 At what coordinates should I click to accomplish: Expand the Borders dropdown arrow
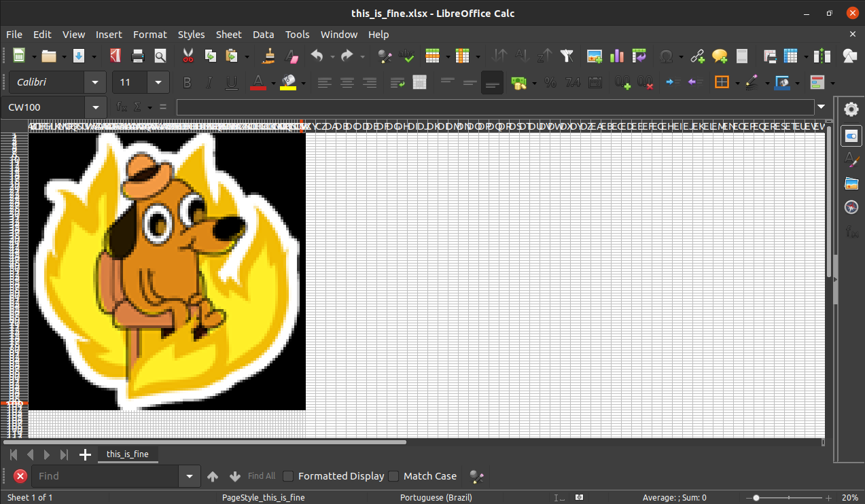(737, 83)
